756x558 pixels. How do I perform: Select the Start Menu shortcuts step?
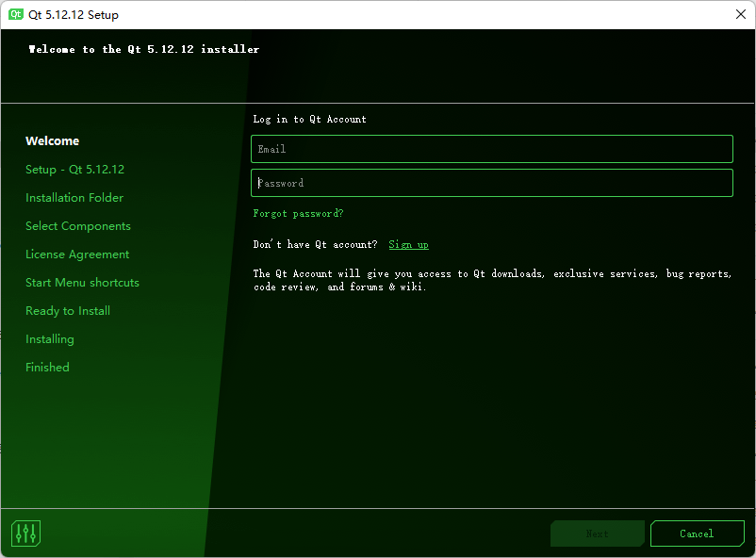(82, 282)
